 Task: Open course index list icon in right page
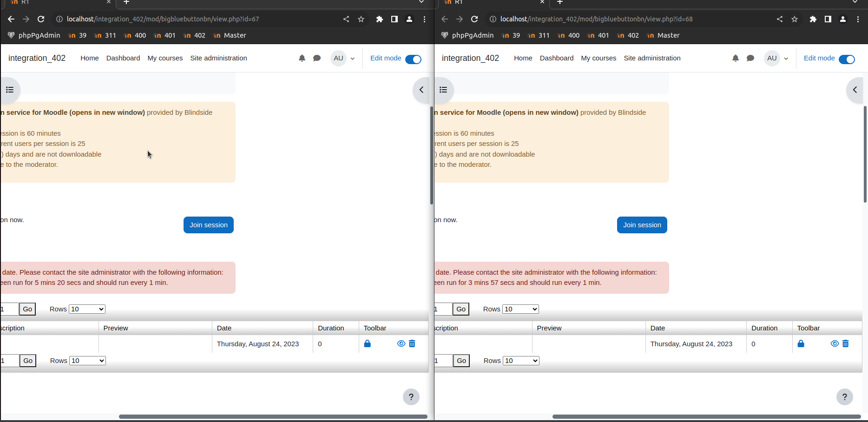(443, 90)
